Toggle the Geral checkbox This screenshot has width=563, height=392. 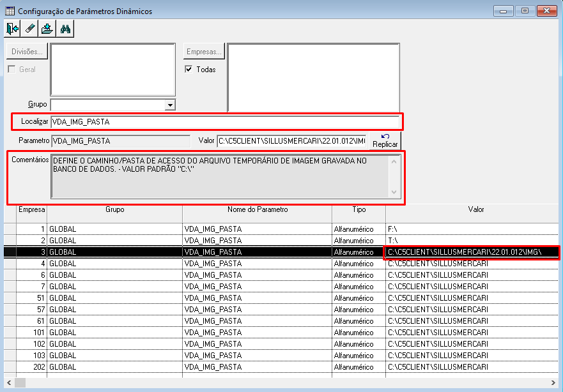(x=12, y=69)
